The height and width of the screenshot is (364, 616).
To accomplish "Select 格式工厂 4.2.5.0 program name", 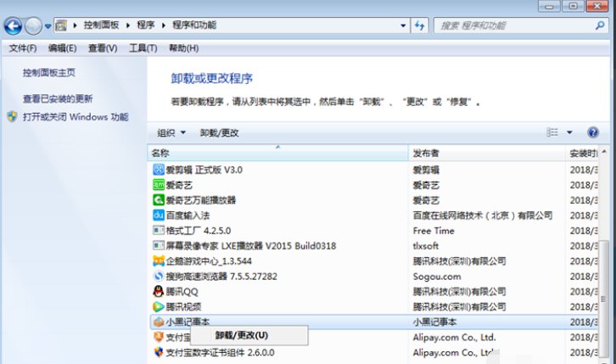I will coord(199,231).
